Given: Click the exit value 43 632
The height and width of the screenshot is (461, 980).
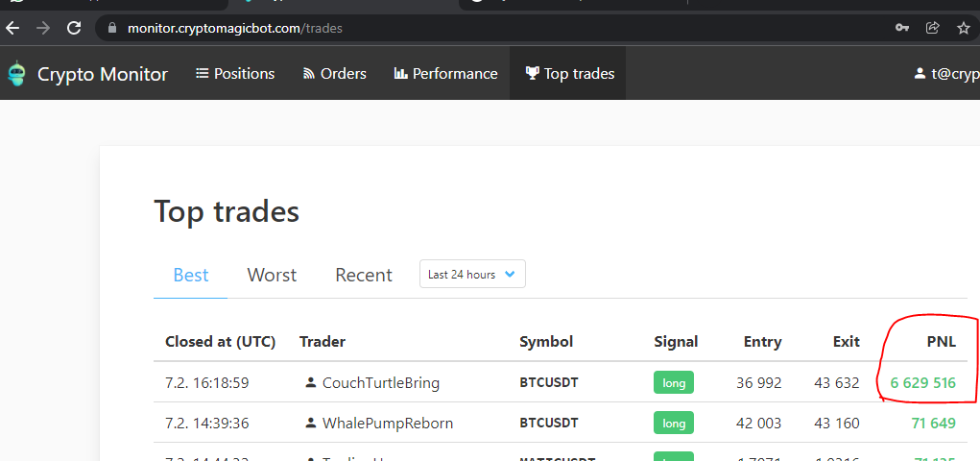Looking at the screenshot, I should [837, 382].
